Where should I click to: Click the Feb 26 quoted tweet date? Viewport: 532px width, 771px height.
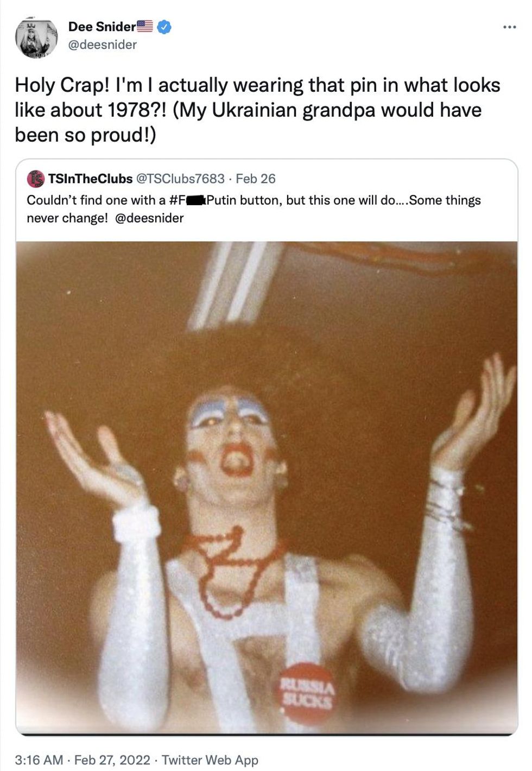click(256, 179)
